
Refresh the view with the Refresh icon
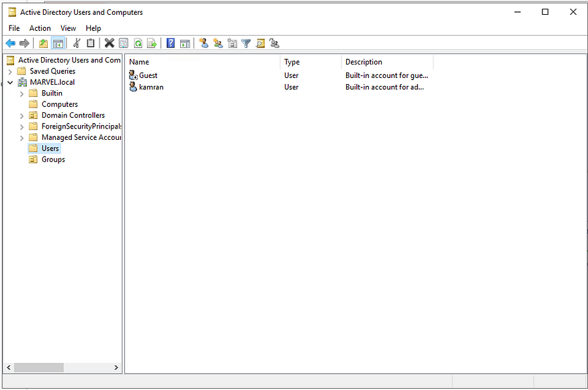point(138,43)
